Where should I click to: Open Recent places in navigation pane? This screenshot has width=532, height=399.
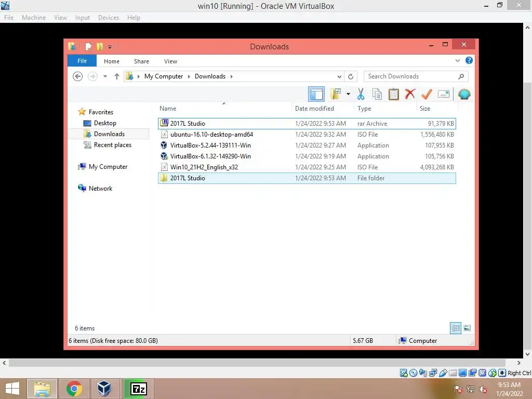[x=112, y=145]
